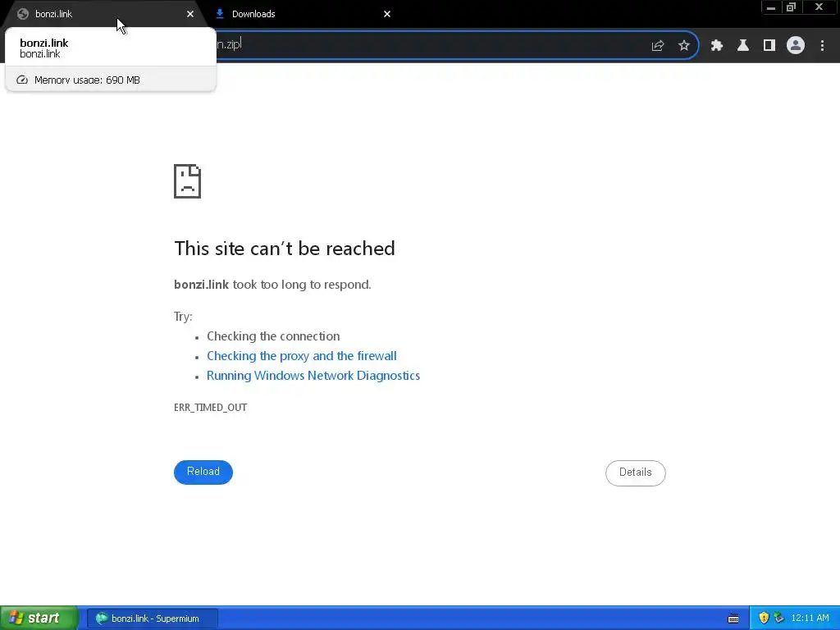Restore down the browser window

(792, 7)
